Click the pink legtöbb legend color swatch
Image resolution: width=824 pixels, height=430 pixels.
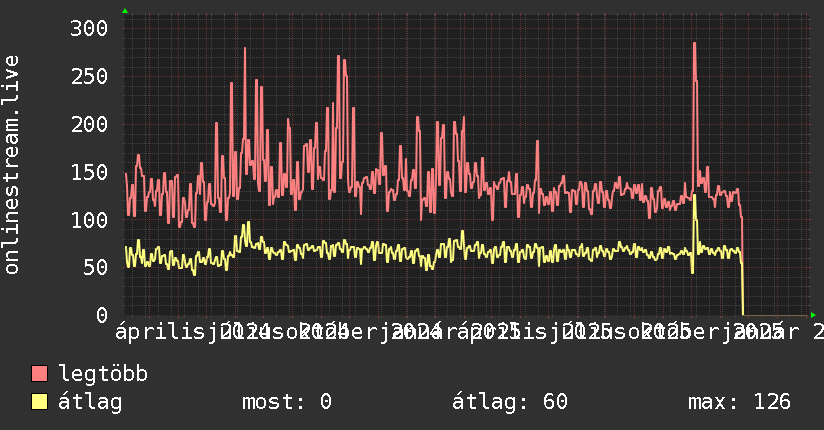(39, 373)
